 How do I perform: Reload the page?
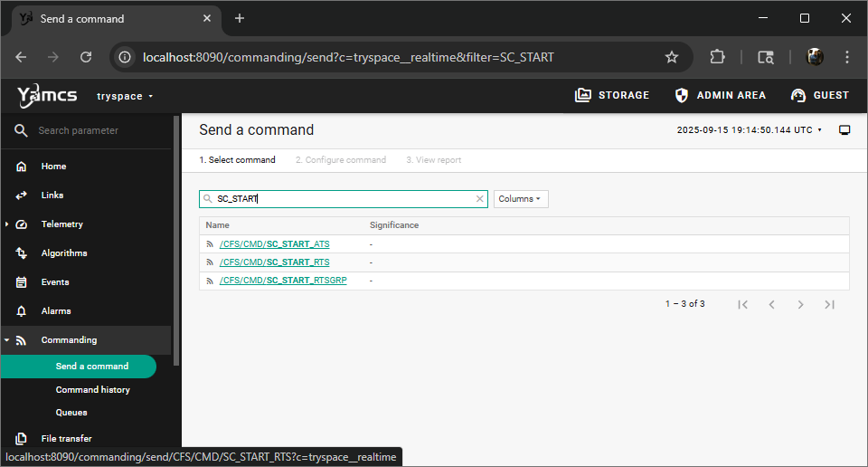pos(86,57)
